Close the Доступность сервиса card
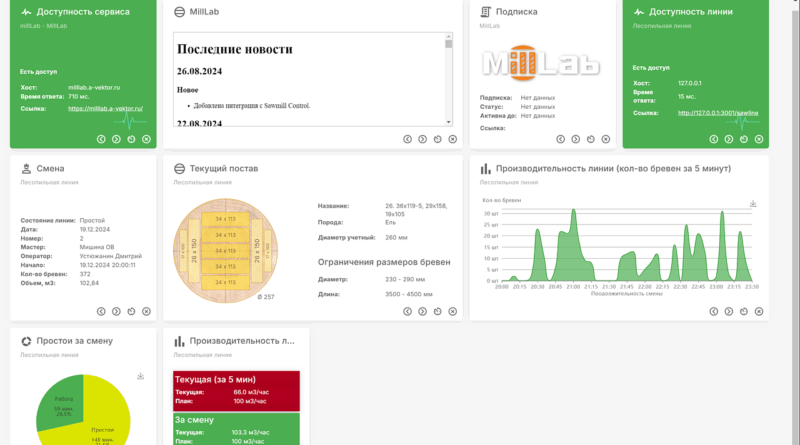 point(146,139)
